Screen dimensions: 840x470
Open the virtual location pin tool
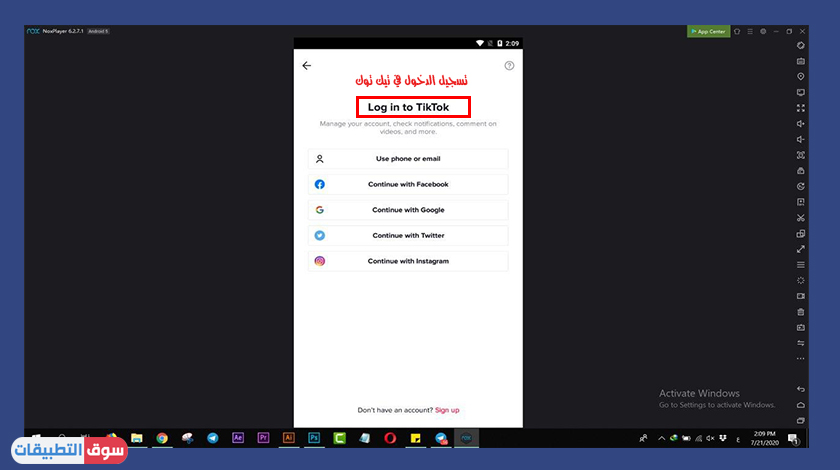[x=800, y=77]
